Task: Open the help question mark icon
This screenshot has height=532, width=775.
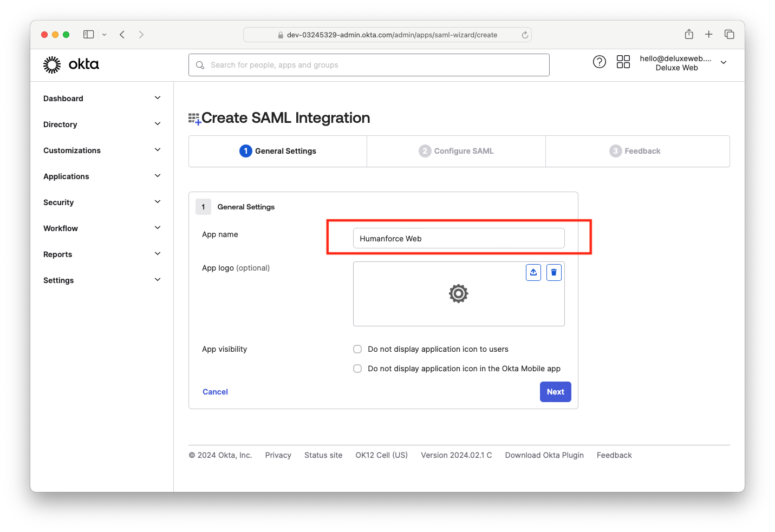Action: (599, 62)
